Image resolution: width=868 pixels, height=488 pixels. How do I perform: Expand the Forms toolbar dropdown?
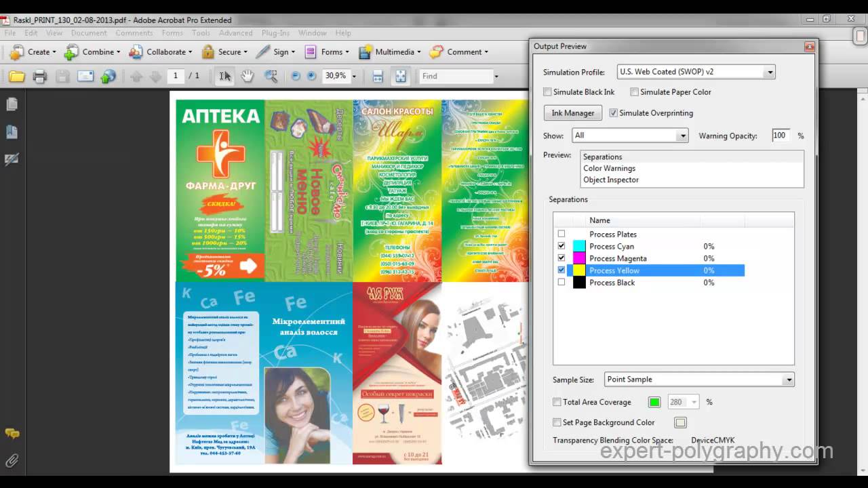[x=347, y=52]
